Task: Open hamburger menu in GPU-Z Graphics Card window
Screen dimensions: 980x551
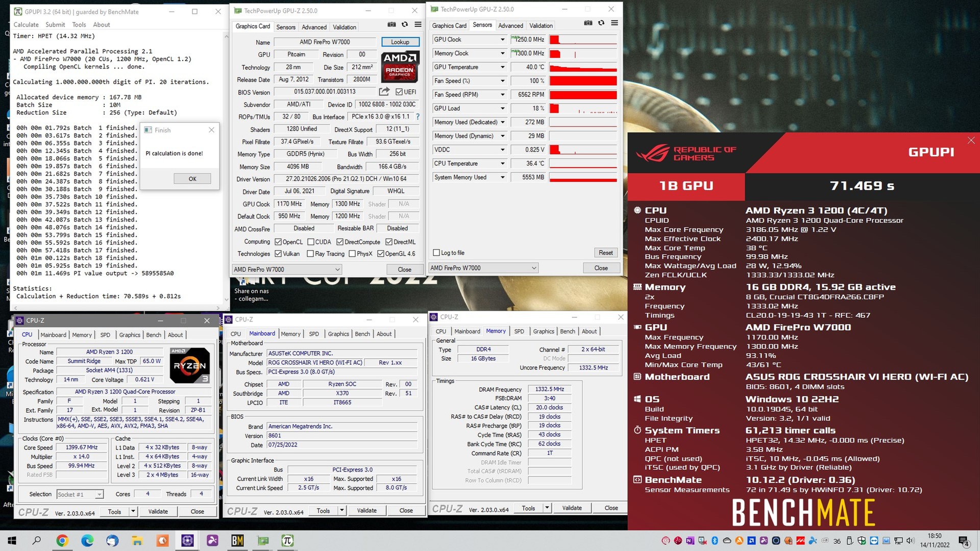Action: [418, 24]
